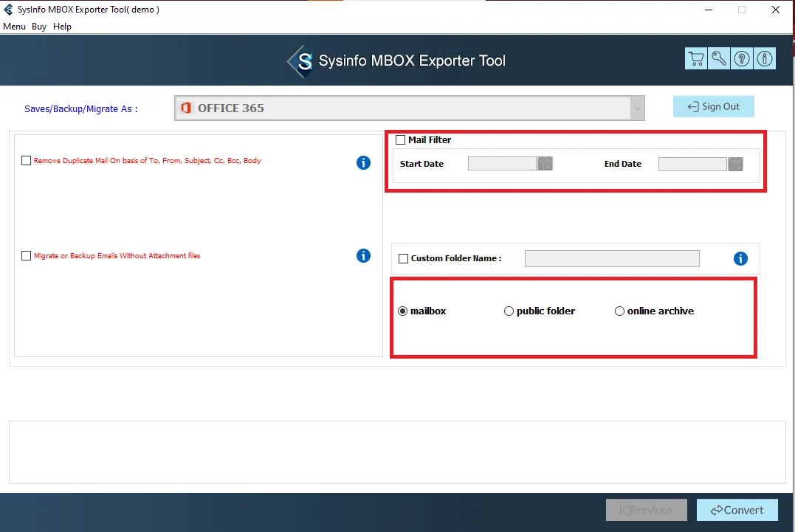
Task: Enable Remove Duplicate Mail checkbox
Action: [x=26, y=161]
